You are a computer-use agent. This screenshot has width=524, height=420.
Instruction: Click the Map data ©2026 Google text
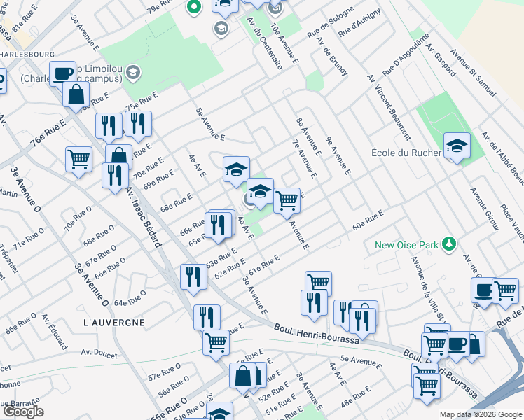pos(481,414)
